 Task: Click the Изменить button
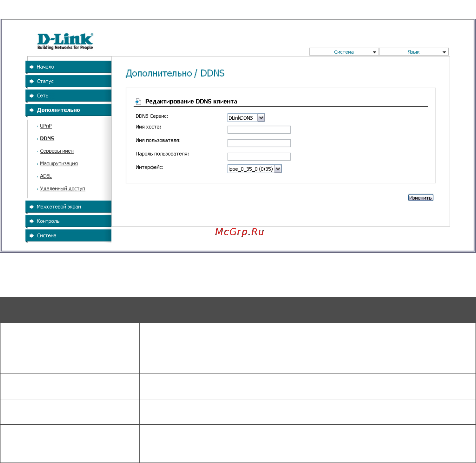click(x=421, y=198)
